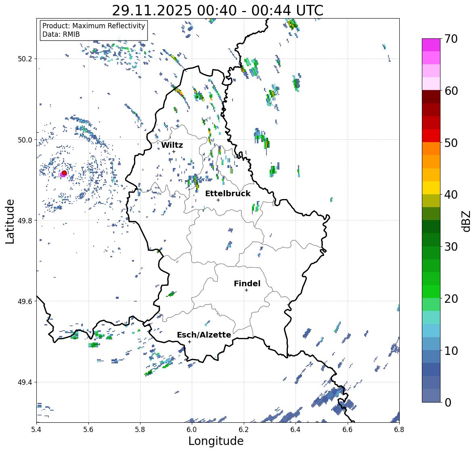Click the "Product: Maximum Reflectivity" legend line
476x451 pixels.
(x=94, y=26)
